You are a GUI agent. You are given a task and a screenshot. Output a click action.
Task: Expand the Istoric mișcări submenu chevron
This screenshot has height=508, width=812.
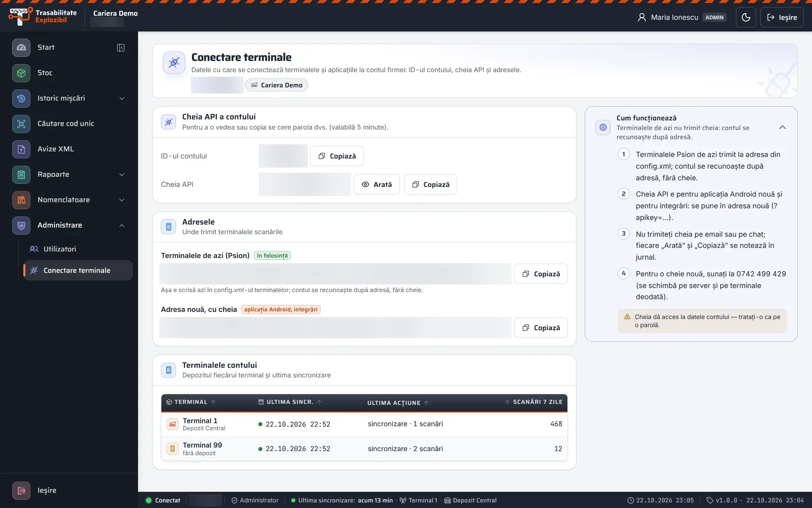point(122,99)
